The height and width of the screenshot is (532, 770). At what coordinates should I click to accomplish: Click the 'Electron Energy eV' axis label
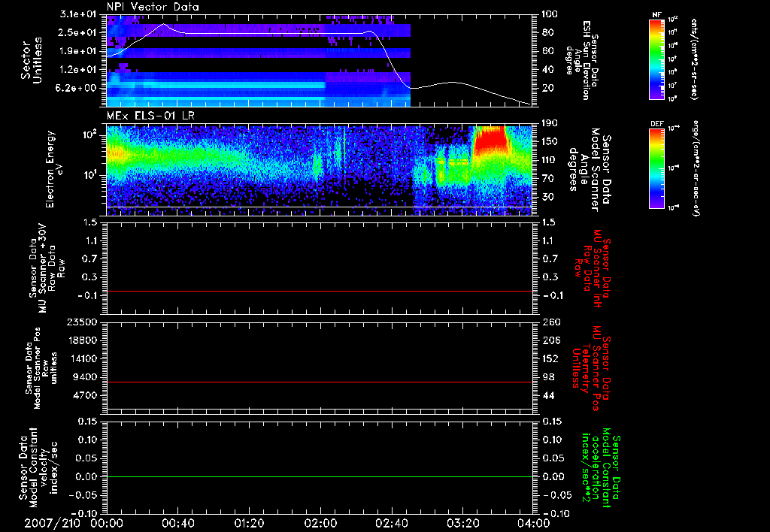click(x=54, y=169)
